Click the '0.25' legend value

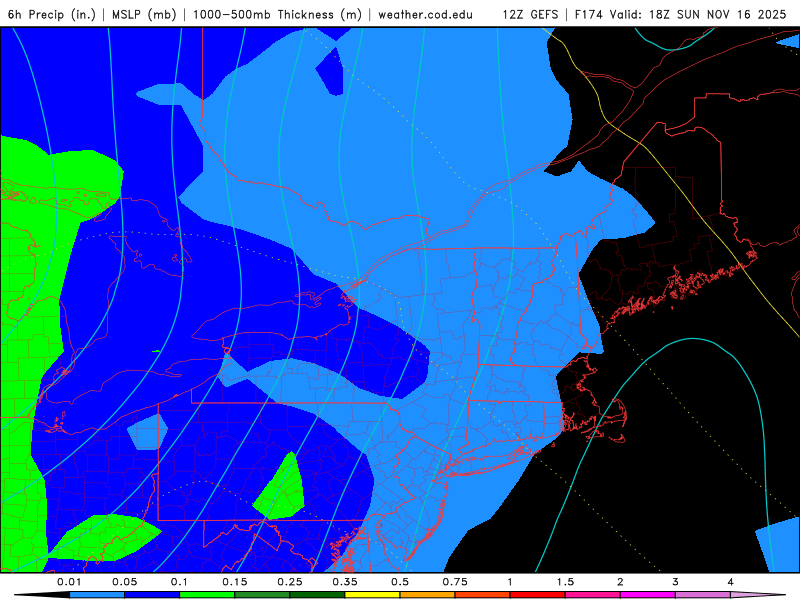pos(290,582)
